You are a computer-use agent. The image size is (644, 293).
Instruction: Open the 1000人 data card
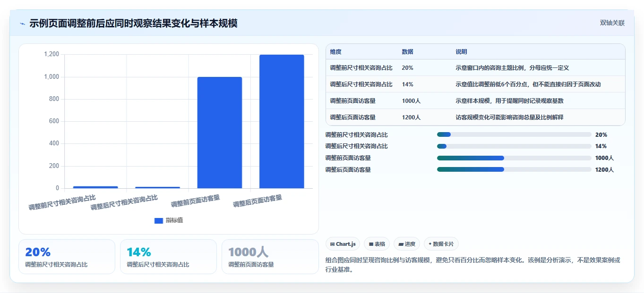pyautogui.click(x=270, y=257)
